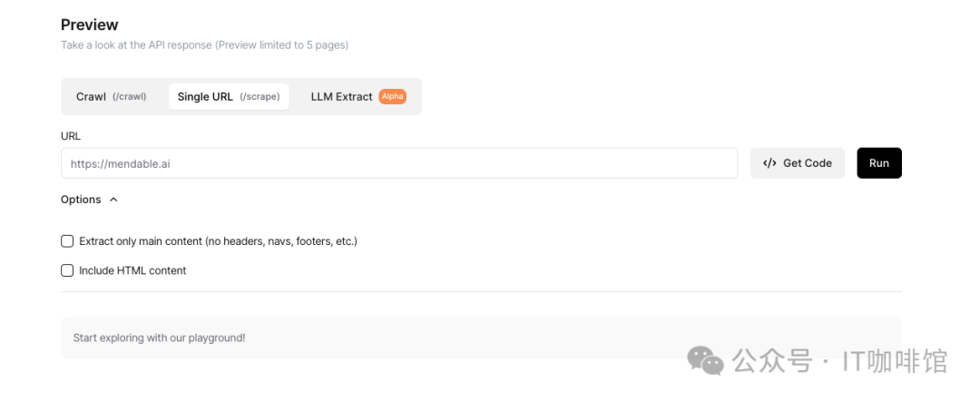The image size is (980, 401).
Task: Select the Single URL tab
Action: pos(228,97)
